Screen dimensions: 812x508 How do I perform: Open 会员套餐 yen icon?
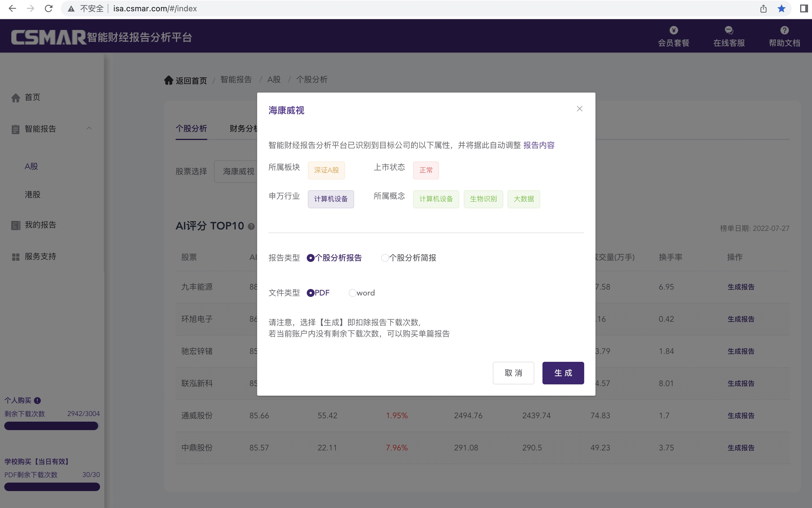673,30
